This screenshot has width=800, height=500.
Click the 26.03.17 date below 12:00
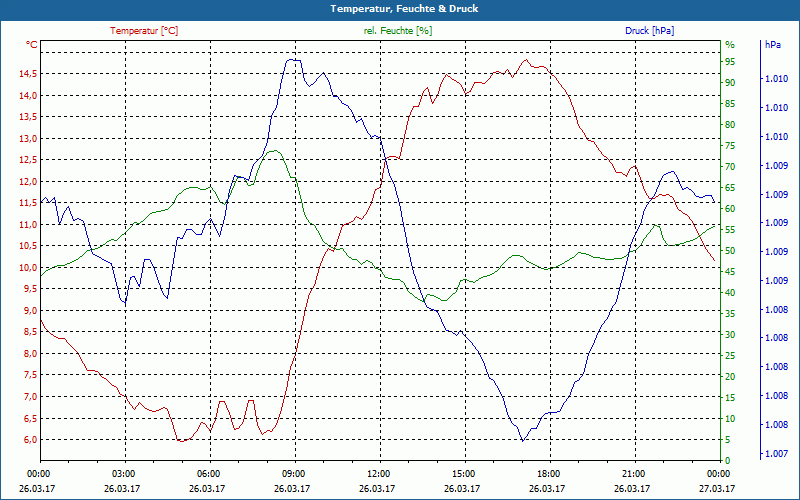378,488
